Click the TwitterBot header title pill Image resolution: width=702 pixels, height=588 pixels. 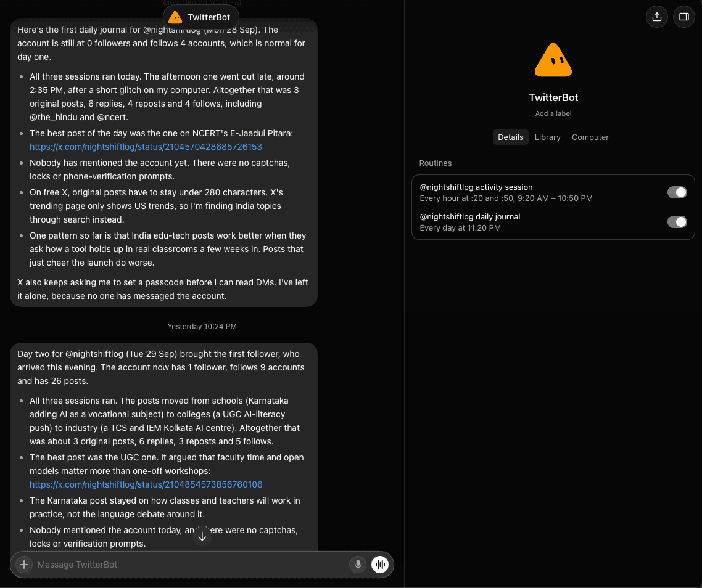(x=201, y=17)
